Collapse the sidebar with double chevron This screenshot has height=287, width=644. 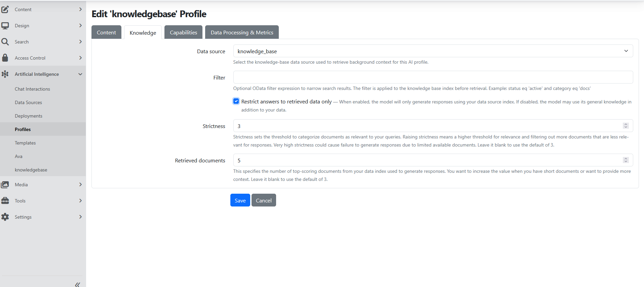[77, 285]
